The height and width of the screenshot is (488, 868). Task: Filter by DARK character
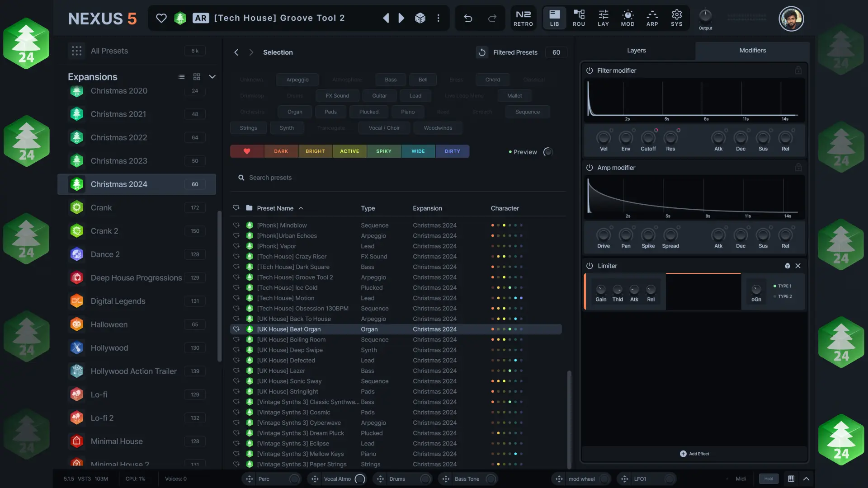pyautogui.click(x=281, y=151)
